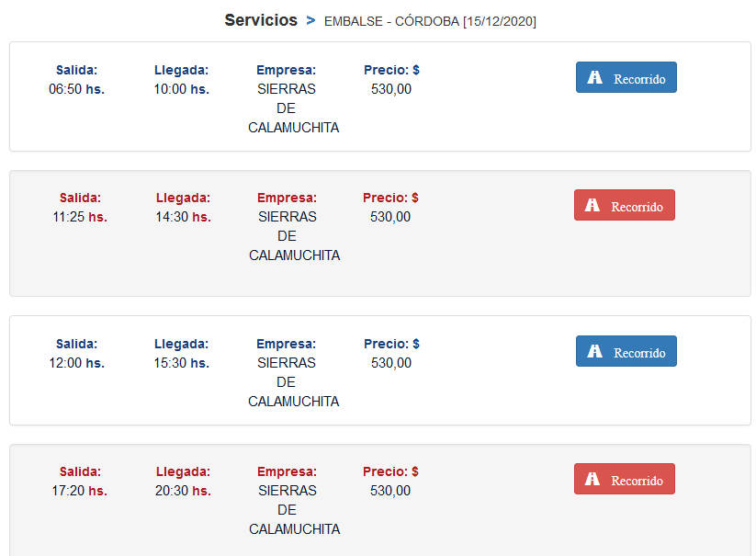
Task: Click the road icon in the 17:20 service button
Action: tap(593, 480)
